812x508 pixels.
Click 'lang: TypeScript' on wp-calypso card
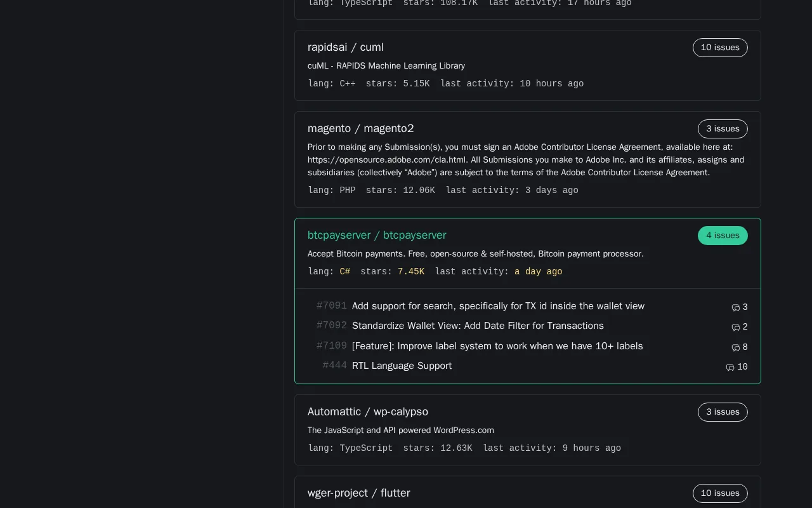click(350, 448)
